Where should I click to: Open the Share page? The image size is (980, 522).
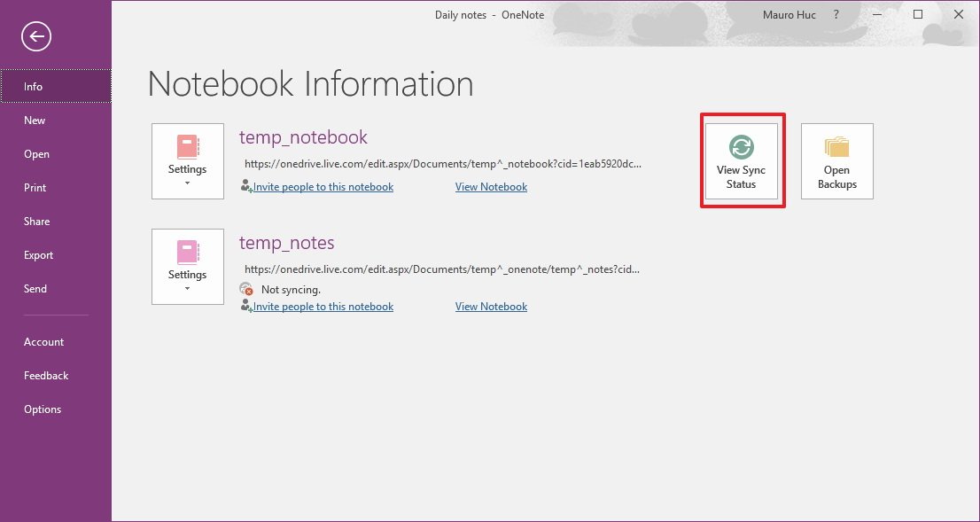point(36,222)
